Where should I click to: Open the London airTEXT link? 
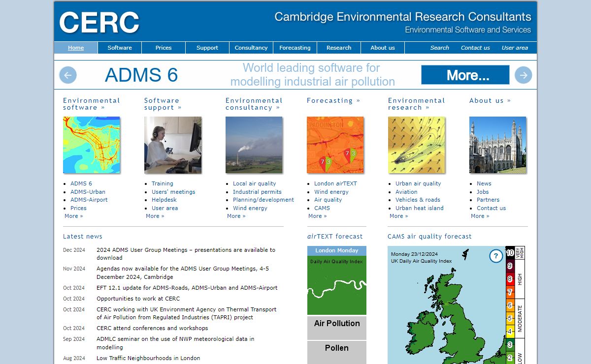pos(335,183)
